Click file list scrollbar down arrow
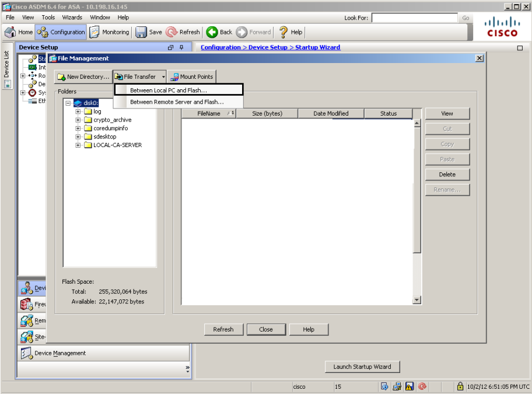This screenshot has width=532, height=394. point(417,300)
